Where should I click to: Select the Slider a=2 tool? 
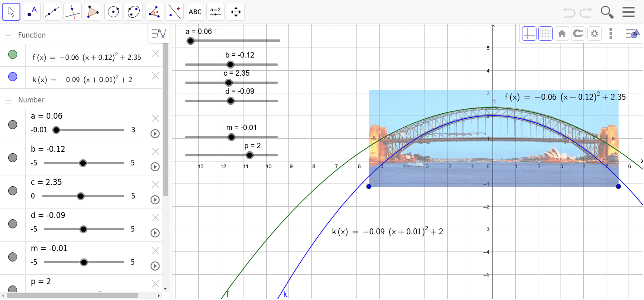215,12
